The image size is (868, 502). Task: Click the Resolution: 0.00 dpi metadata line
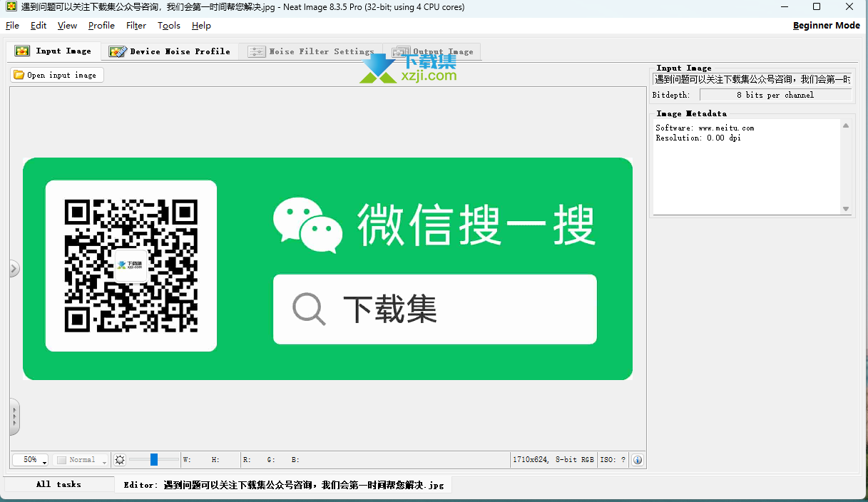pyautogui.click(x=698, y=138)
